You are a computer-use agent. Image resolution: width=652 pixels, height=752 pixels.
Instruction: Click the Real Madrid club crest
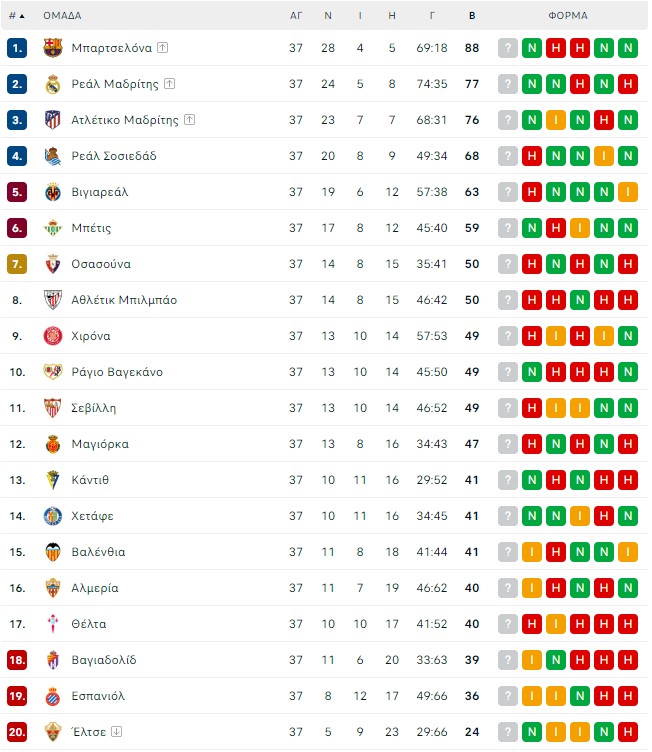(x=53, y=84)
